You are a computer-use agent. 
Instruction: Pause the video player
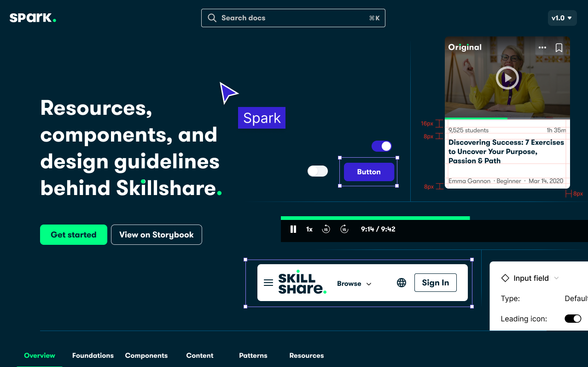pos(293,229)
